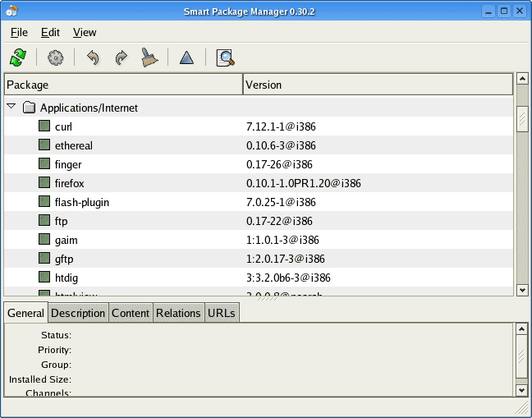This screenshot has height=418, width=532.
Task: Click version 0.10.6-3@i386
Action: pyautogui.click(x=281, y=145)
